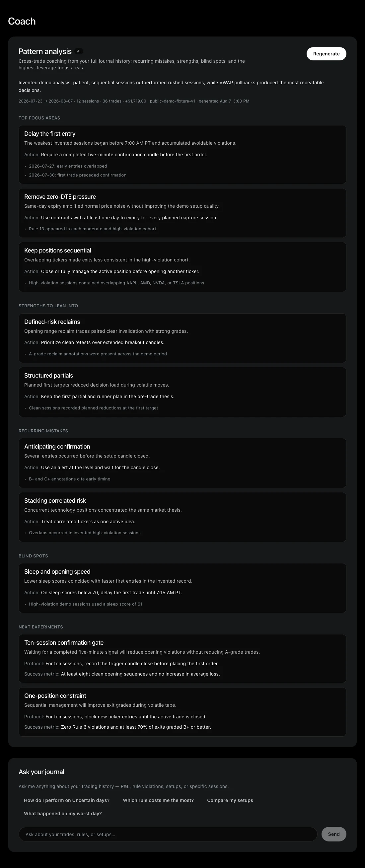Select the 'What happened on my worst day?' suggestion
The height and width of the screenshot is (868, 365).
coord(63,813)
